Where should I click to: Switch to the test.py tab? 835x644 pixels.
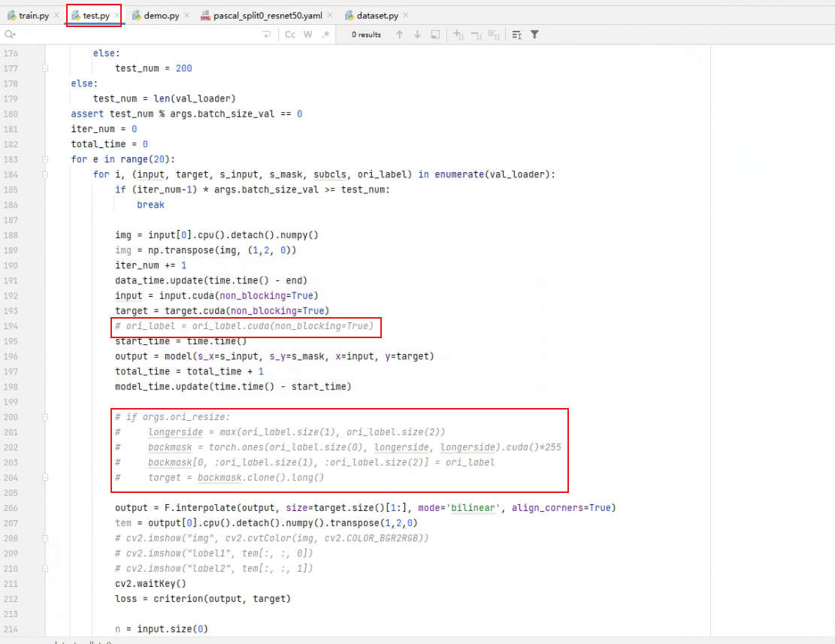[92, 16]
